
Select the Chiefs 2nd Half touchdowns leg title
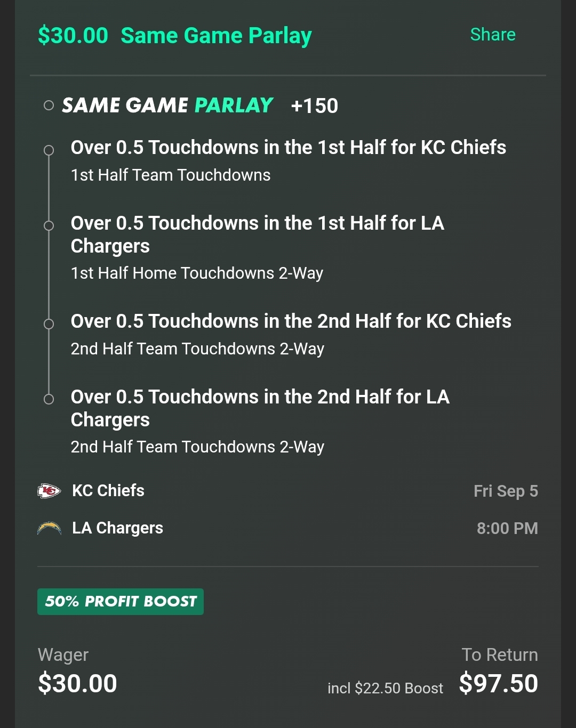[291, 321]
